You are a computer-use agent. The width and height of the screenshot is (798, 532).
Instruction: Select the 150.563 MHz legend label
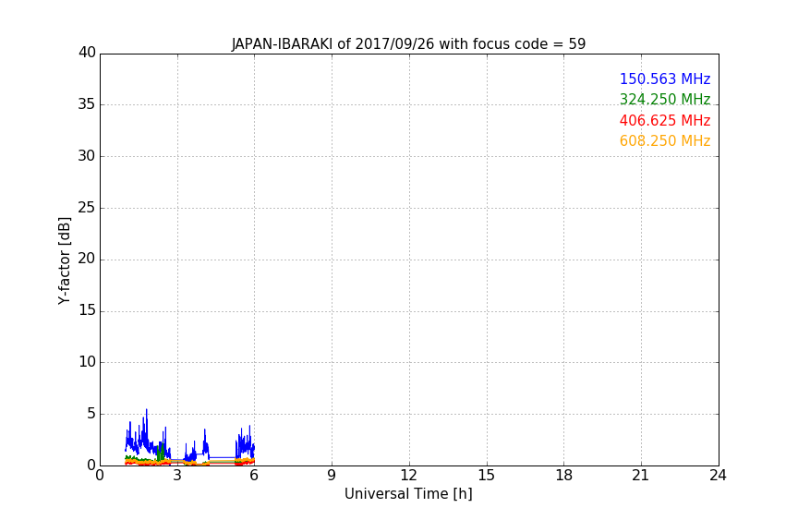click(x=665, y=79)
